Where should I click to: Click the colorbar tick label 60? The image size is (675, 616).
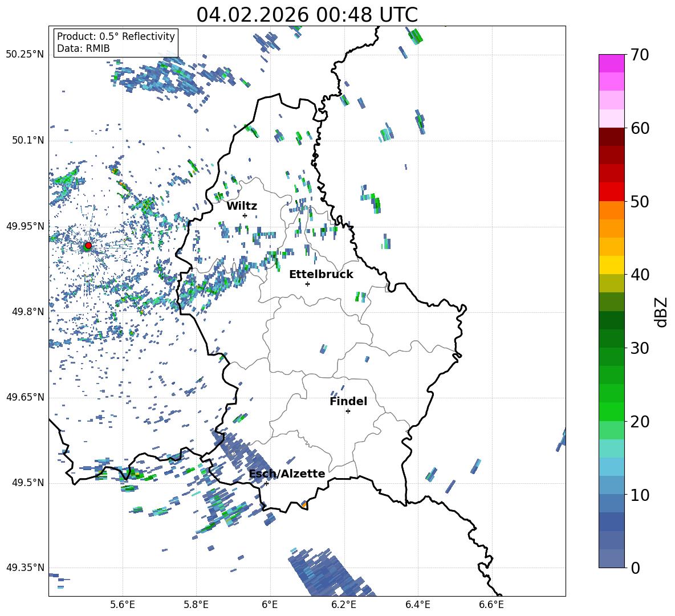coord(640,128)
